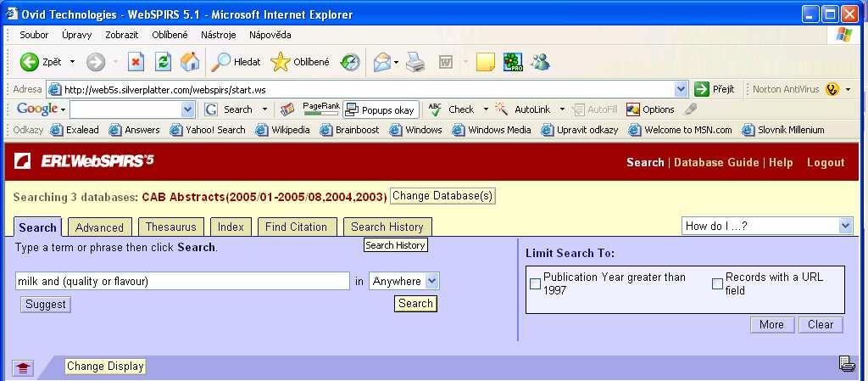Click the ERL WebSPIRS logo

click(84, 161)
